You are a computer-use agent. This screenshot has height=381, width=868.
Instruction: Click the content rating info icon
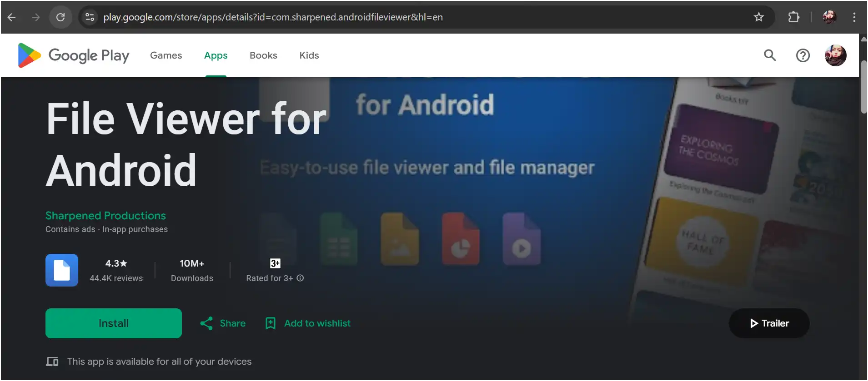point(300,278)
